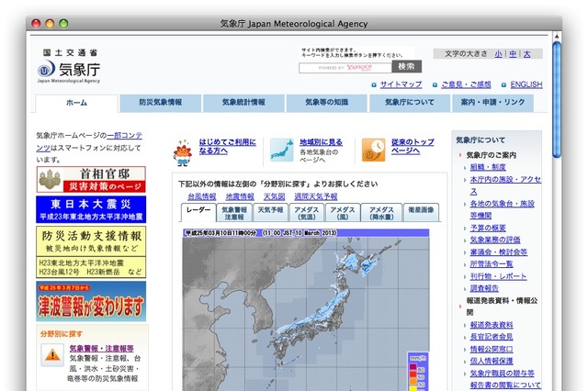Click the Japan map regional icon

(x=282, y=150)
